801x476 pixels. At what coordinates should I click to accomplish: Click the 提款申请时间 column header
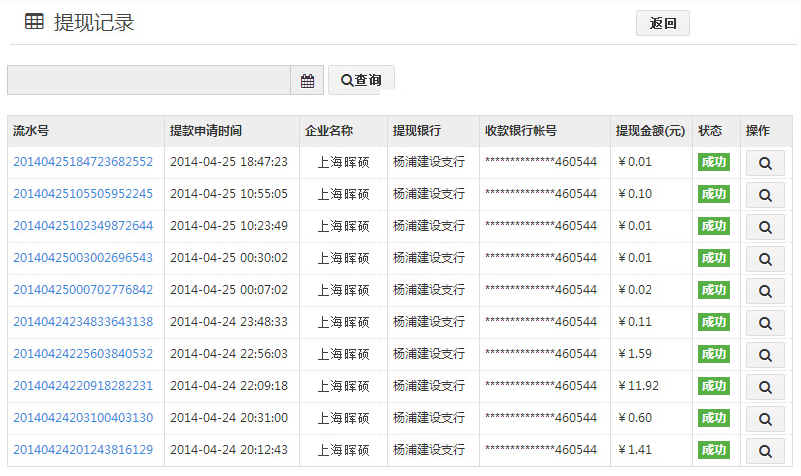(x=205, y=131)
